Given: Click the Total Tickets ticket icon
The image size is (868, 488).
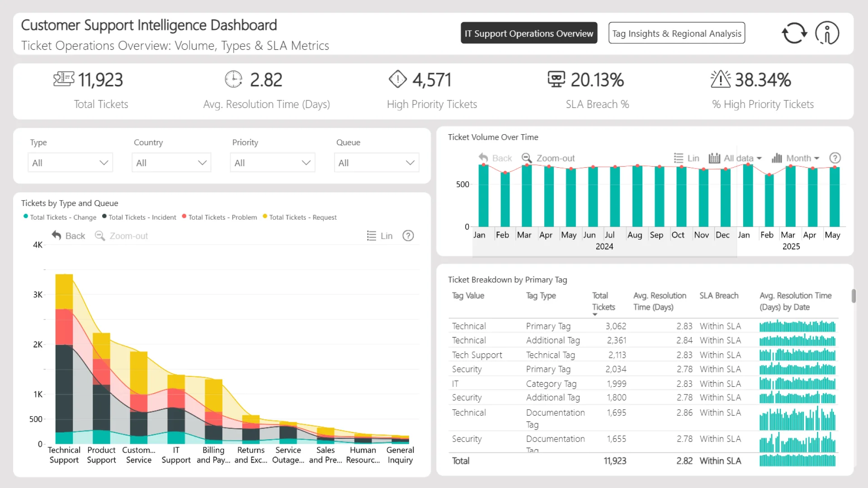Looking at the screenshot, I should click(x=63, y=79).
